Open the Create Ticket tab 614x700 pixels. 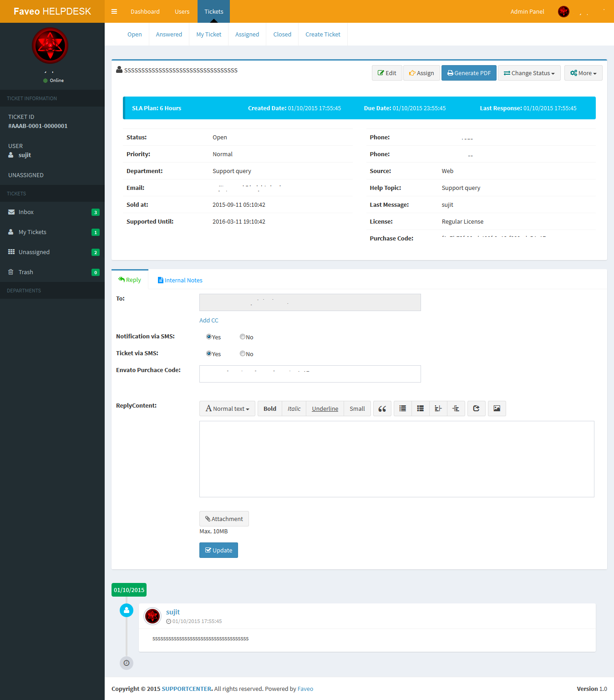[x=323, y=34]
